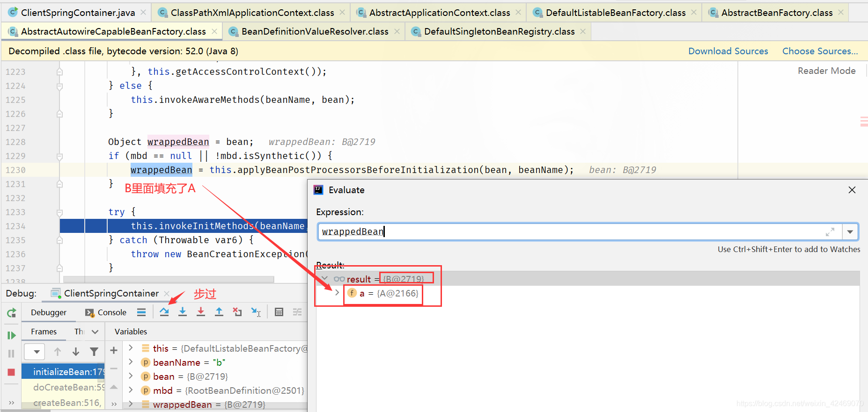This screenshot has width=868, height=412.
Task: Click the editor horizontal scrollbar
Action: pos(169,279)
